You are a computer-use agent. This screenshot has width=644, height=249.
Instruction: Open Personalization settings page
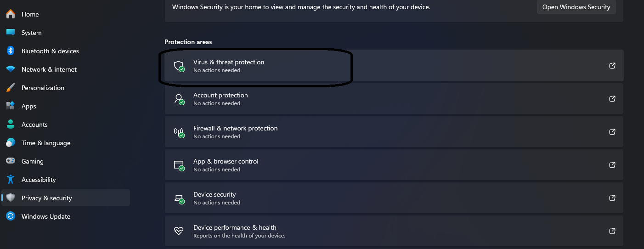tap(43, 88)
